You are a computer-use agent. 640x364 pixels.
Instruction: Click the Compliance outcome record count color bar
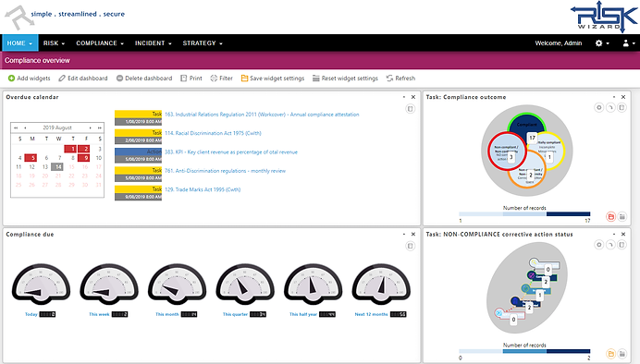pyautogui.click(x=524, y=214)
